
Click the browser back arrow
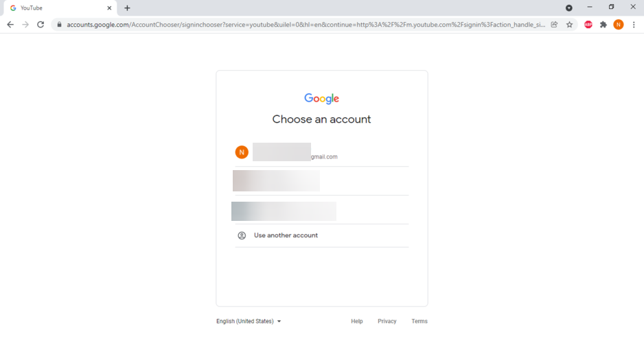pos(10,25)
